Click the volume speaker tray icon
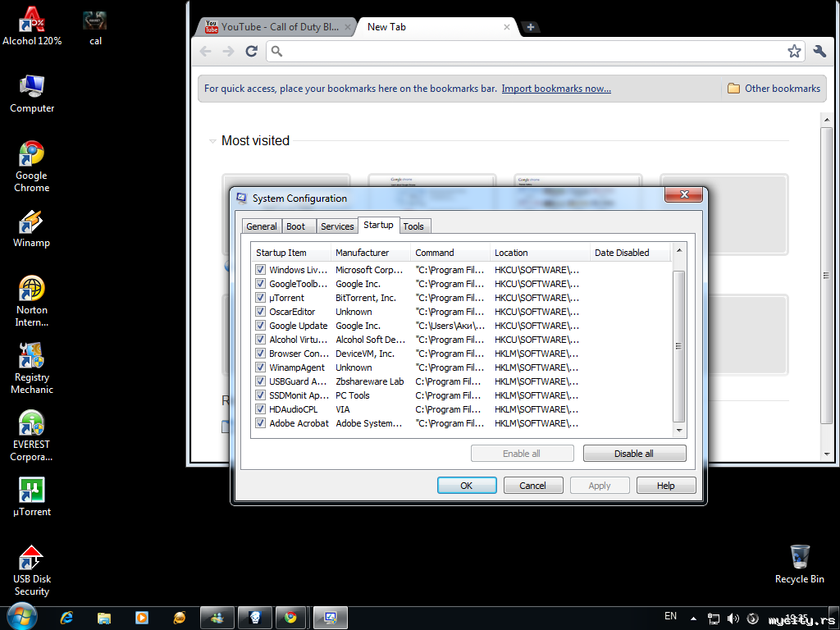This screenshot has height=630, width=840. [733, 619]
